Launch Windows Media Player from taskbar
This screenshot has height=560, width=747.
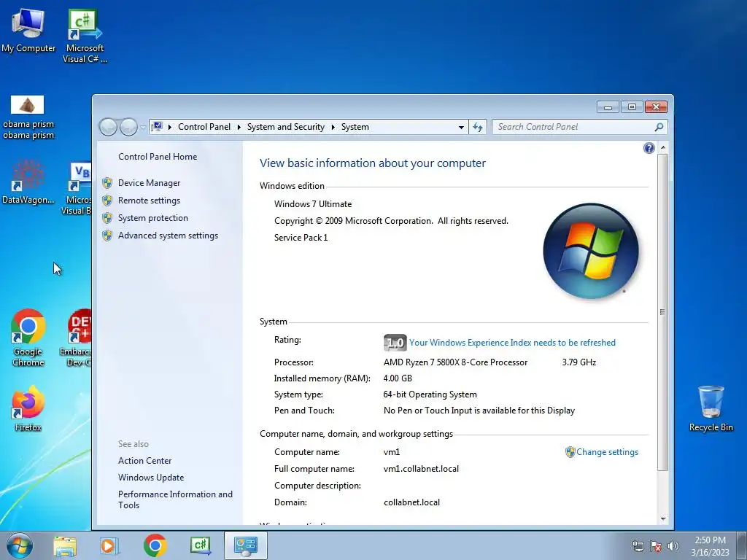[x=109, y=545]
